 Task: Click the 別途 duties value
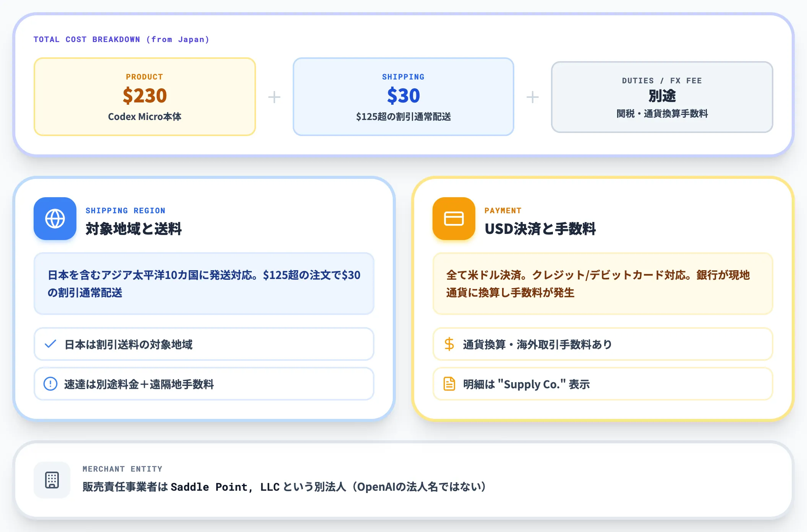pyautogui.click(x=662, y=96)
